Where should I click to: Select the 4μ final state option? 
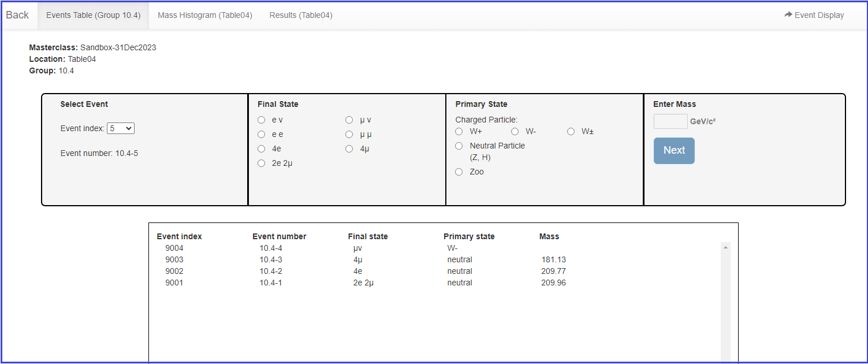point(349,149)
